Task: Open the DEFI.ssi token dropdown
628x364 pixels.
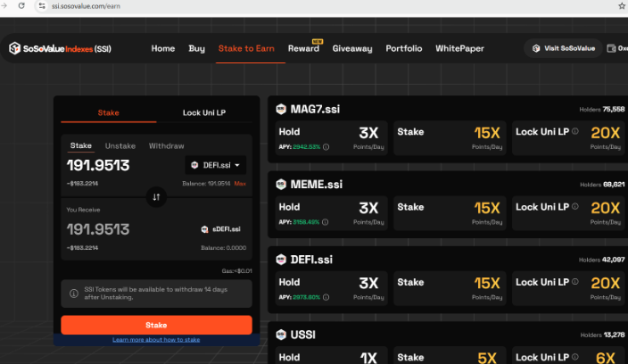Action: (x=216, y=165)
